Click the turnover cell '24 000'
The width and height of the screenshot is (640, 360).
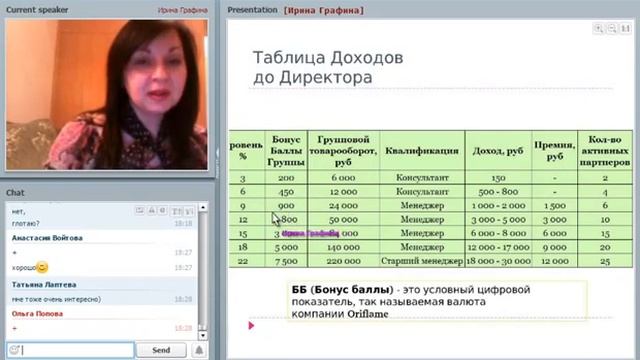click(x=343, y=205)
